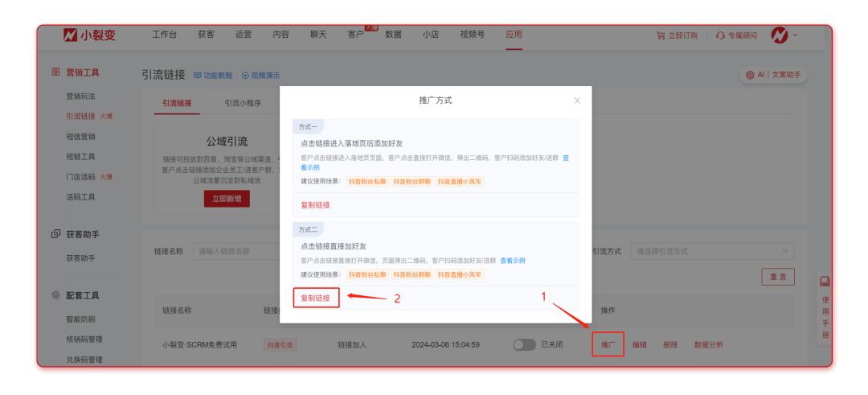Image resolution: width=868 pixels, height=395 pixels.
Task: Type in the 链接名称 input field
Action: (x=233, y=251)
